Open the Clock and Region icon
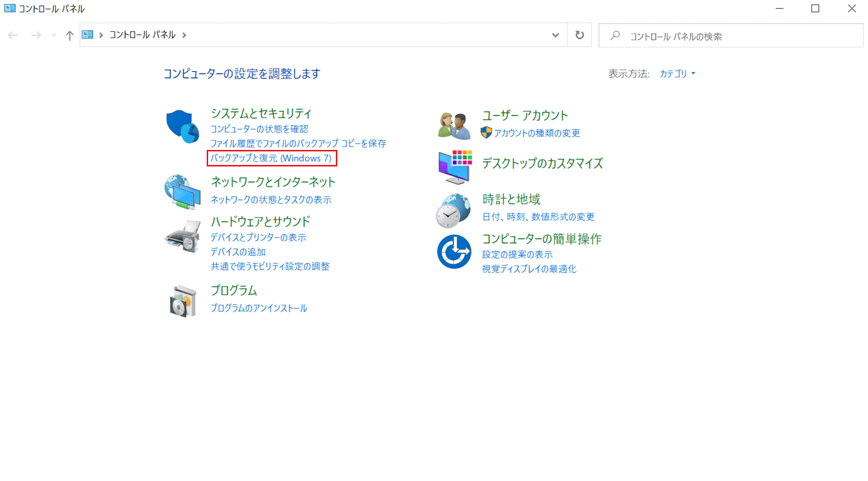Screen dimensions: 868x481 (x=453, y=211)
